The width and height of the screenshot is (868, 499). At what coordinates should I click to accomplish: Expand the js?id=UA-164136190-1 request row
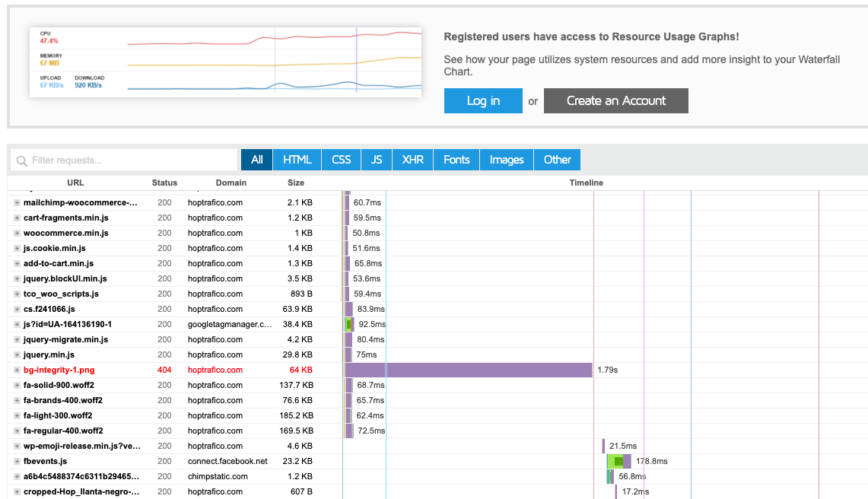(x=17, y=325)
